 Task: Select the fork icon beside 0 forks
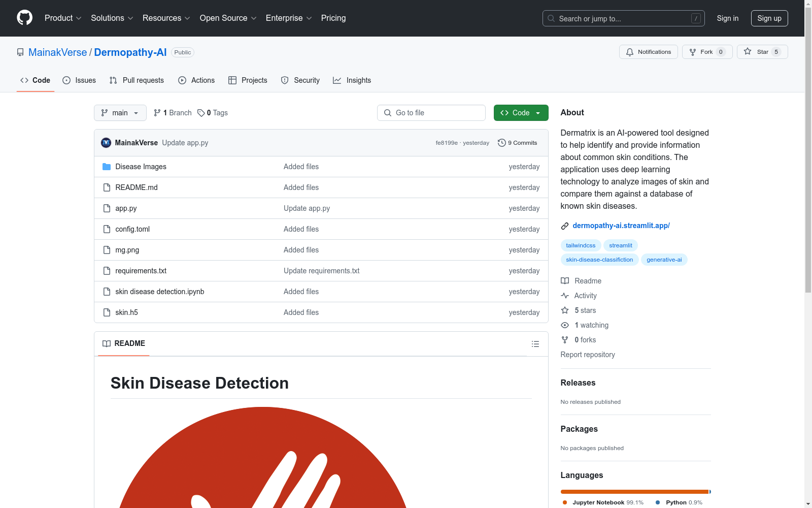tap(565, 340)
